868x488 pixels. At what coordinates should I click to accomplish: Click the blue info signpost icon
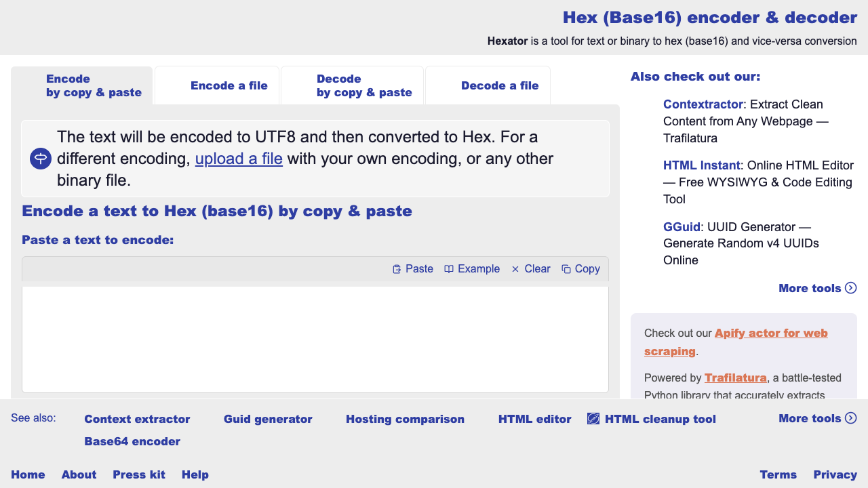[41, 159]
